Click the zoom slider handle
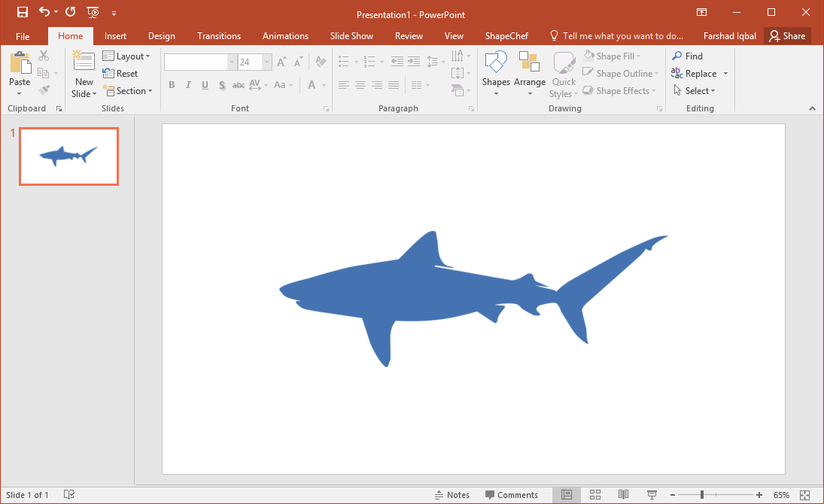This screenshot has height=504, width=824. pyautogui.click(x=702, y=495)
